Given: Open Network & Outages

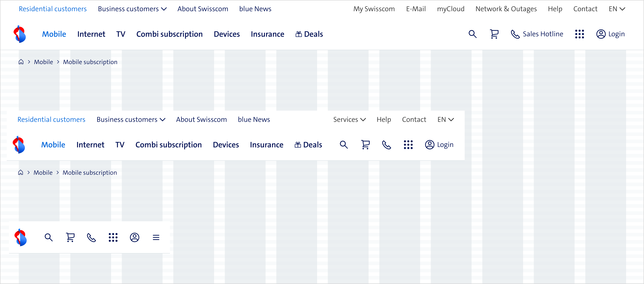Looking at the screenshot, I should (x=506, y=9).
